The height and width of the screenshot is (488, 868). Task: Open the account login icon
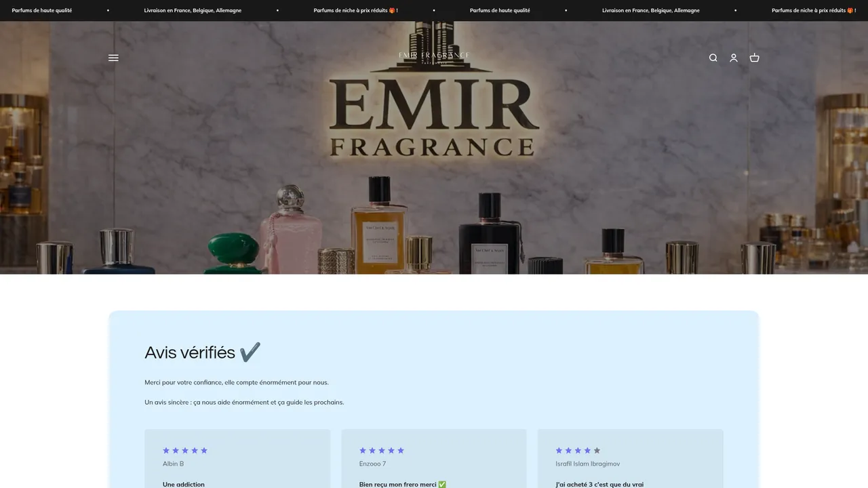pos(734,58)
